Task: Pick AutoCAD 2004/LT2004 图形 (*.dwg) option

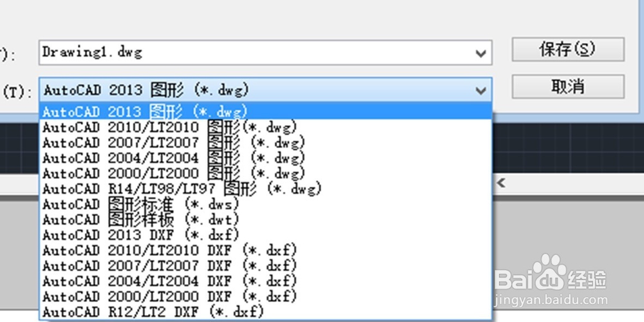Action: point(265,158)
